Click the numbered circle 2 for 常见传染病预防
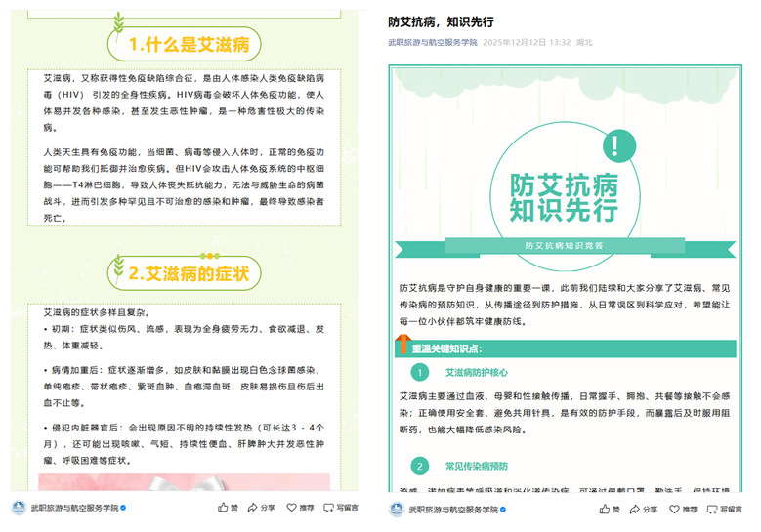 click(419, 466)
